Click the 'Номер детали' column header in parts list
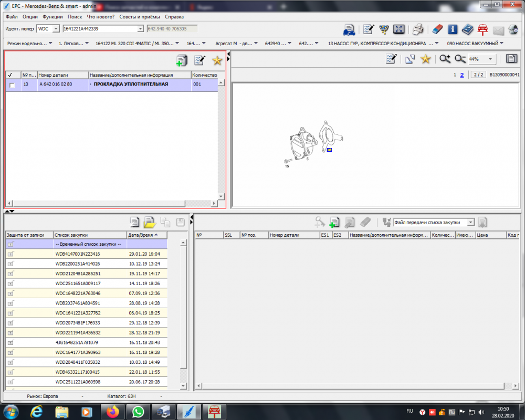 (63, 75)
